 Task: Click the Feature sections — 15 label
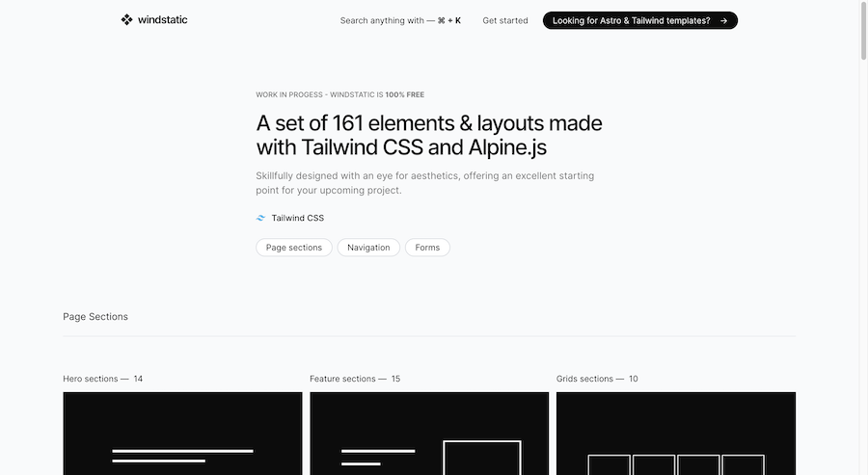click(x=355, y=379)
